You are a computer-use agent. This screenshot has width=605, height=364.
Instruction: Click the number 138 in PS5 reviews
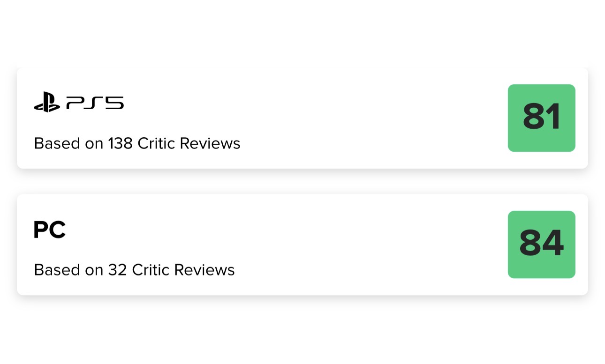tap(121, 143)
